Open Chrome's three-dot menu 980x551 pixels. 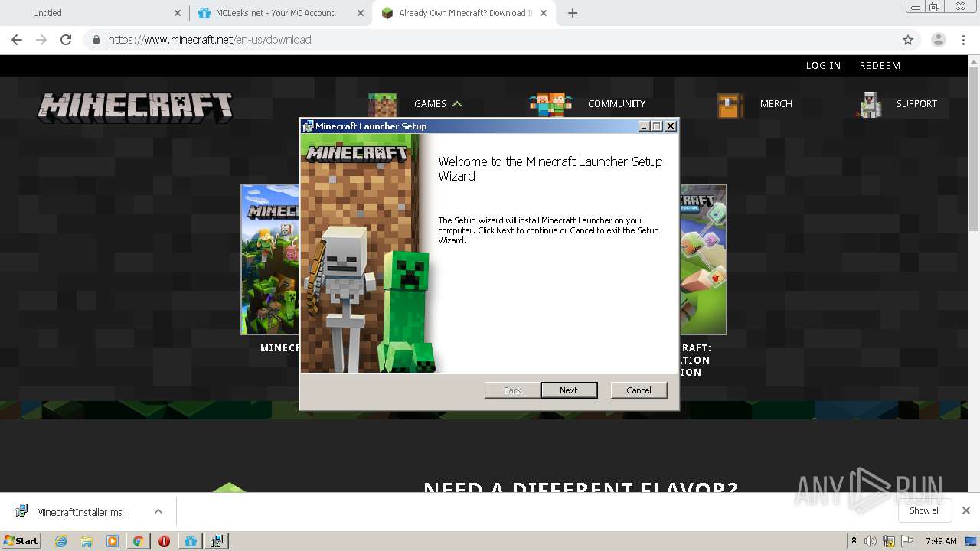[964, 40]
